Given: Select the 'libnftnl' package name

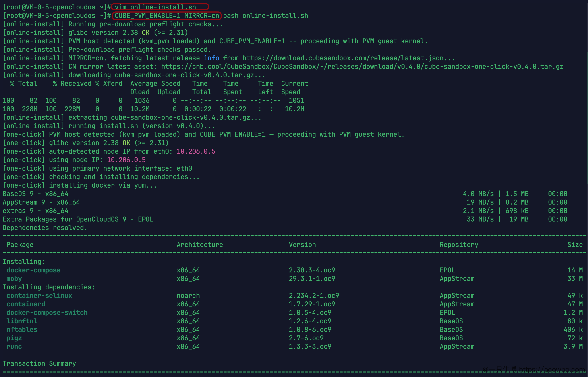Looking at the screenshot, I should (x=22, y=321).
